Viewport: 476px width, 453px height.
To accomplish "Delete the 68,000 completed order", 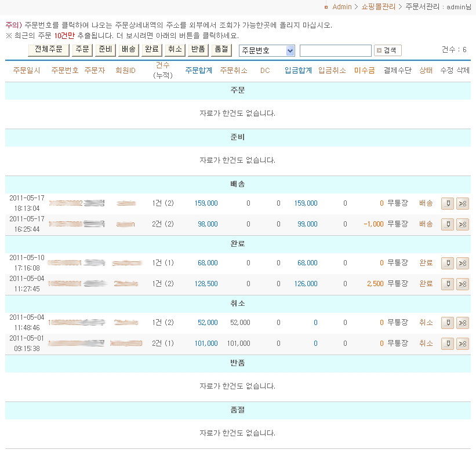I will pyautogui.click(x=462, y=263).
